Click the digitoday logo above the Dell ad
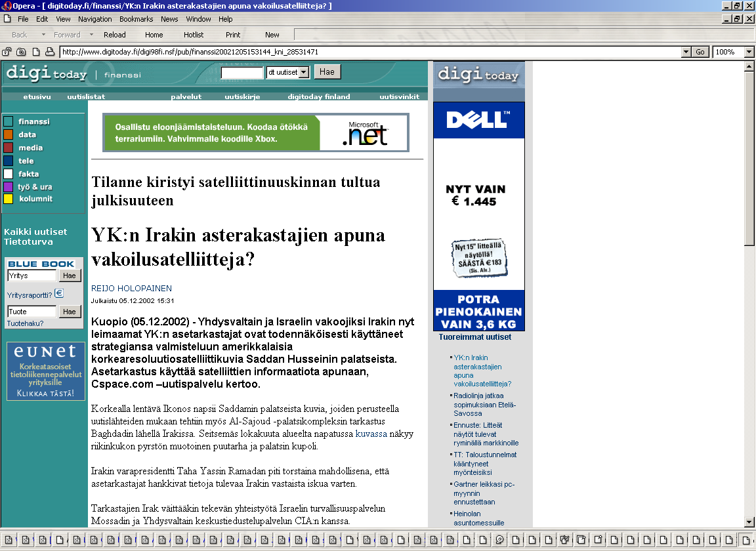The width and height of the screenshot is (756, 551). point(478,74)
